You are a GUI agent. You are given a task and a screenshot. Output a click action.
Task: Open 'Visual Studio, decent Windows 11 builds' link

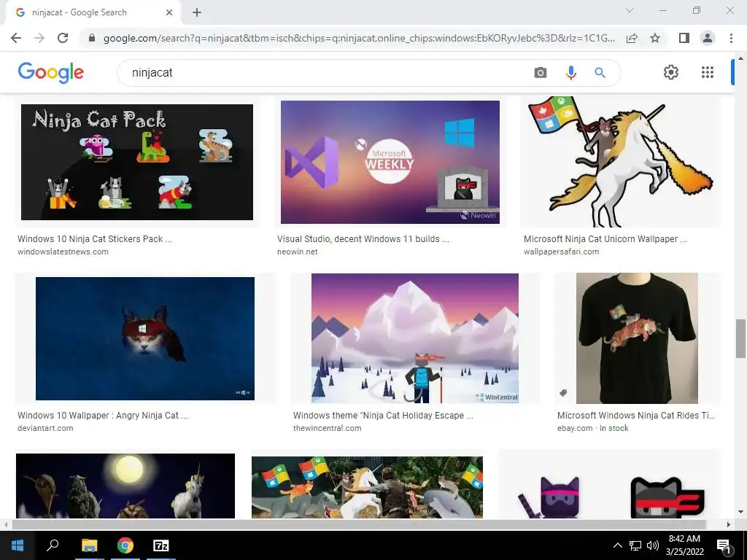point(363,239)
